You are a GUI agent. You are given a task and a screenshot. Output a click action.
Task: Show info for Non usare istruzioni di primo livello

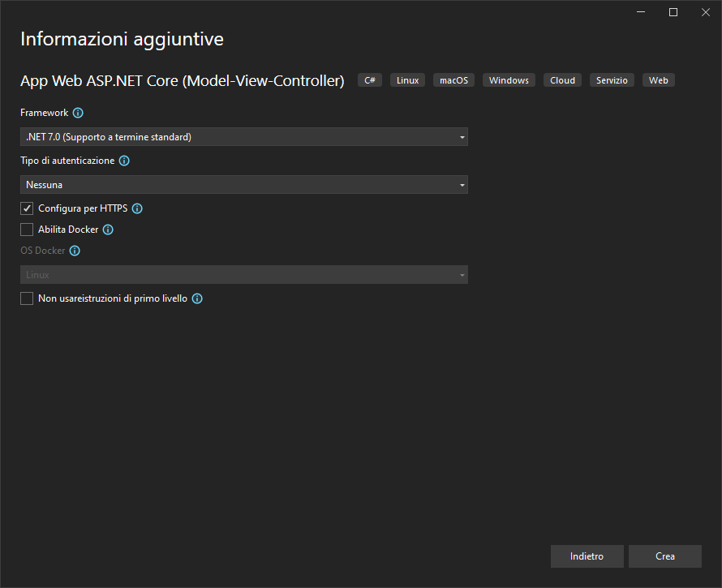click(197, 298)
